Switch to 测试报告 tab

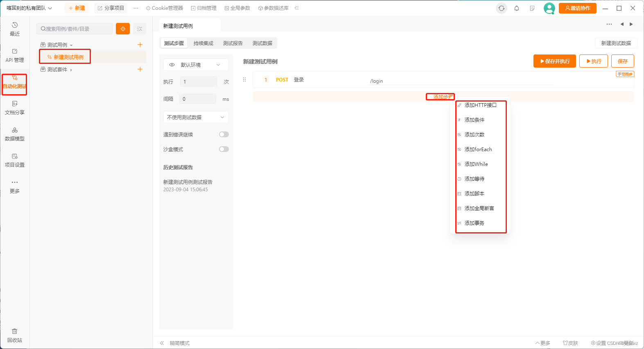233,43
